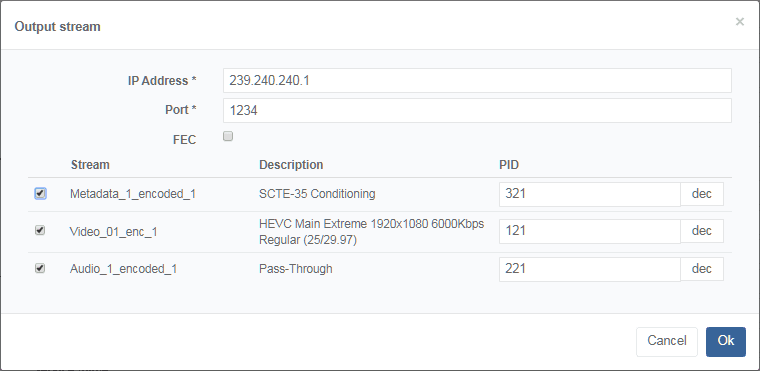Confirm settings with the Ok button
This screenshot has width=760, height=371.
tap(726, 341)
